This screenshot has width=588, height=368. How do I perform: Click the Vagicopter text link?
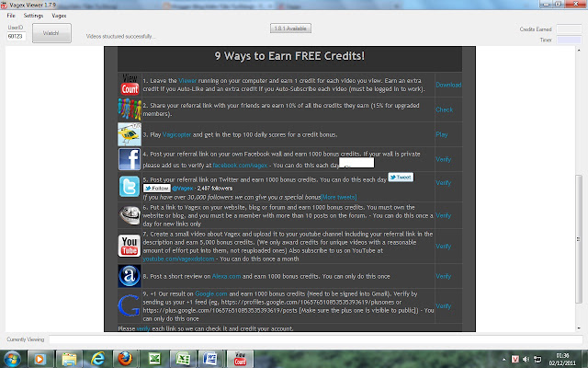pyautogui.click(x=176, y=134)
